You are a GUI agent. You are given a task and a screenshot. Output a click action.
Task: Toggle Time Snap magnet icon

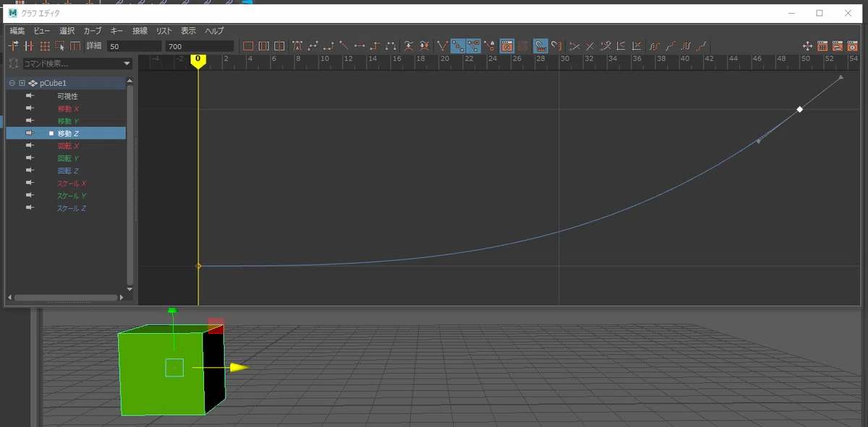[x=541, y=46]
